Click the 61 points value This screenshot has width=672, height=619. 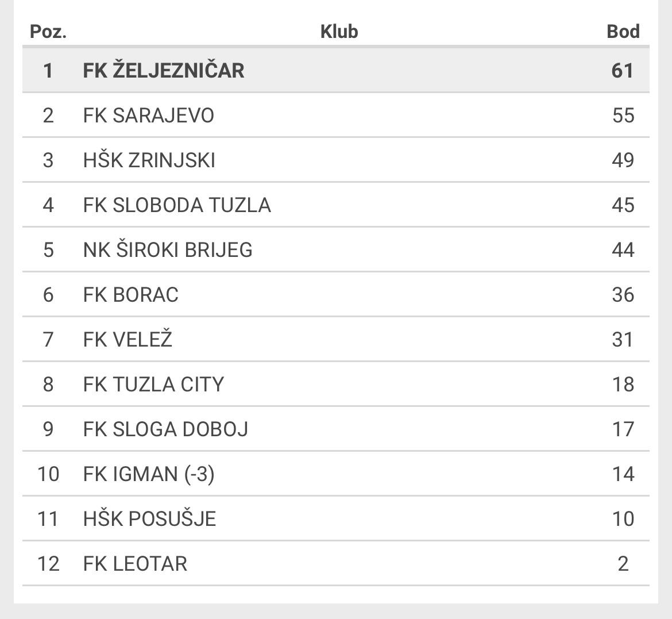(622, 70)
